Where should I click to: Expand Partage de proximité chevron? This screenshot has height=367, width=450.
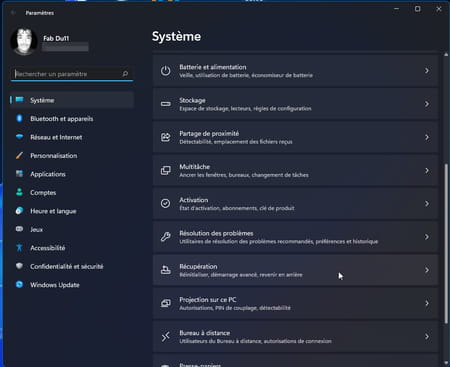[427, 137]
